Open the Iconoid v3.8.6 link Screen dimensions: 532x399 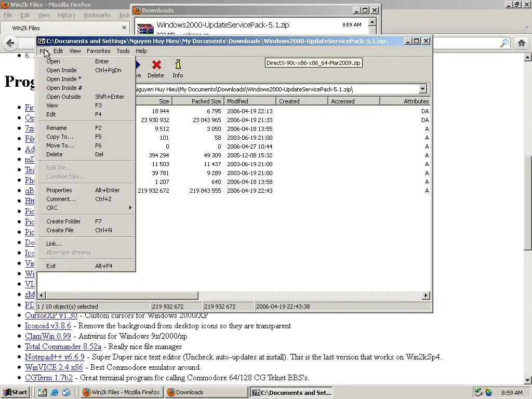click(48, 326)
